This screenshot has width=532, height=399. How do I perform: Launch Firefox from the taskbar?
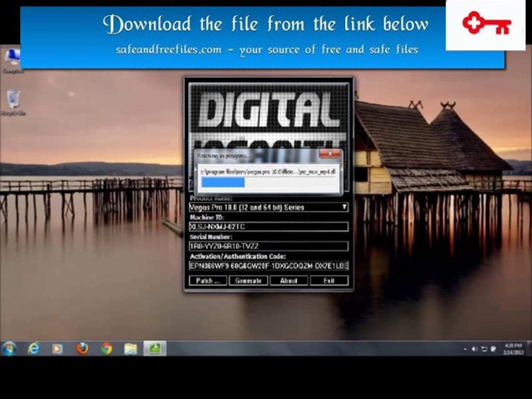point(82,349)
